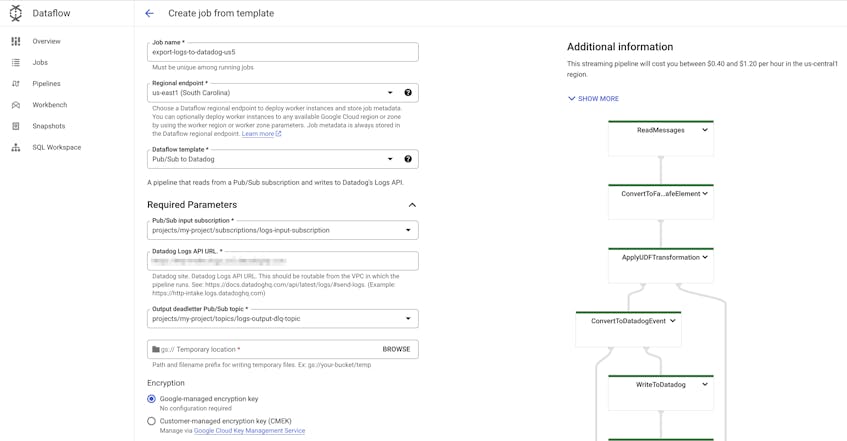Open Workbench from sidebar
Screen dimensions: 847x441
[50, 105]
